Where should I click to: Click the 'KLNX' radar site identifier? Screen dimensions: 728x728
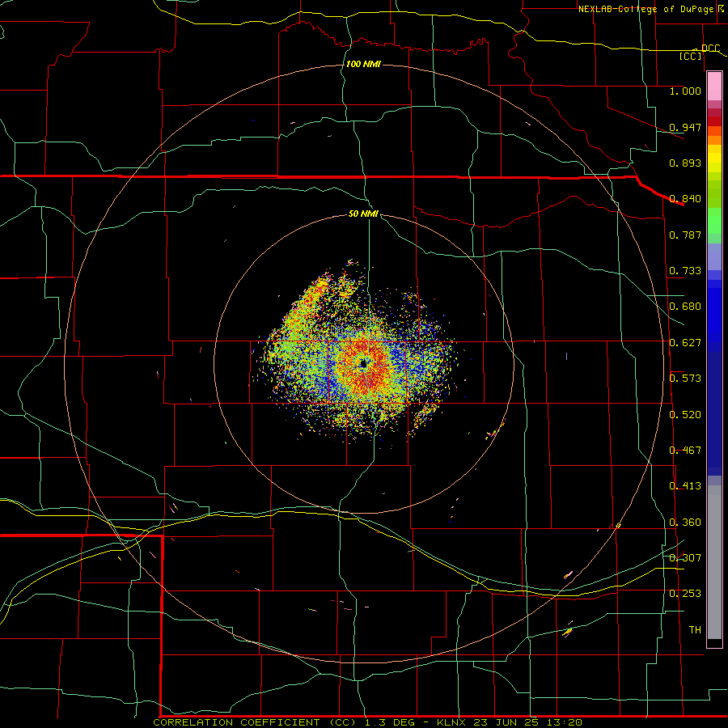click(x=451, y=722)
